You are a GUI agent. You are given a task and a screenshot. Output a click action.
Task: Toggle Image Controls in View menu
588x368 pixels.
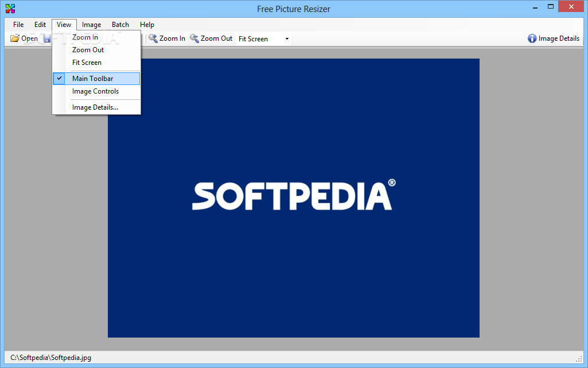click(x=96, y=91)
